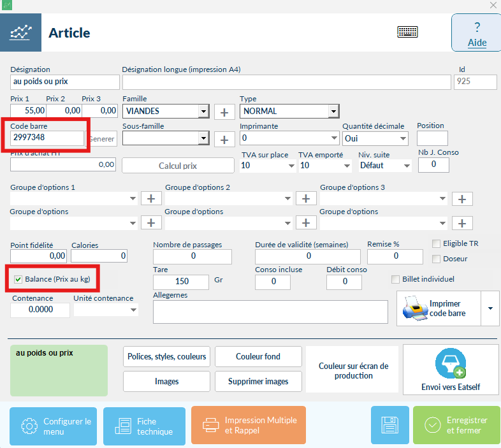Add a new Sous-famille with plus button
Image resolution: width=501 pixels, height=448 pixels.
pyautogui.click(x=224, y=139)
